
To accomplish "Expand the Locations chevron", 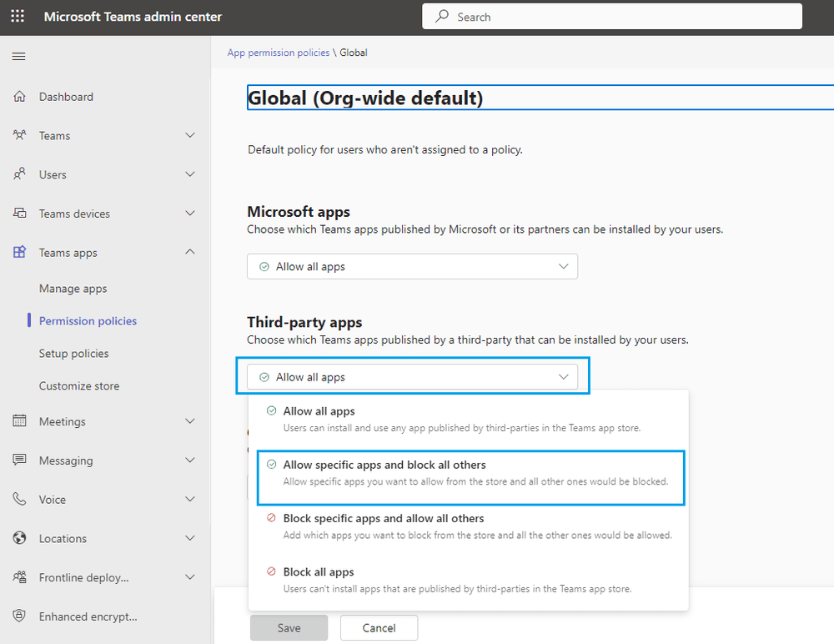I will coord(190,537).
